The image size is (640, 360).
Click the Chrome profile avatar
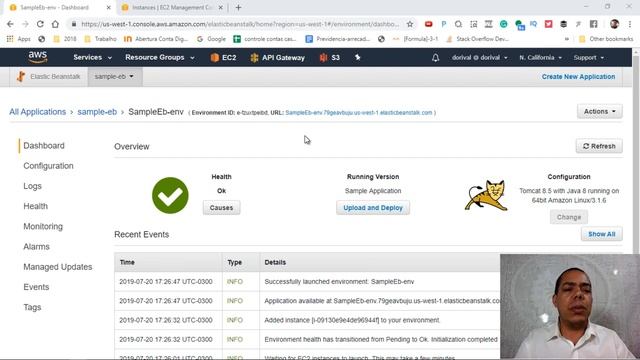614,24
